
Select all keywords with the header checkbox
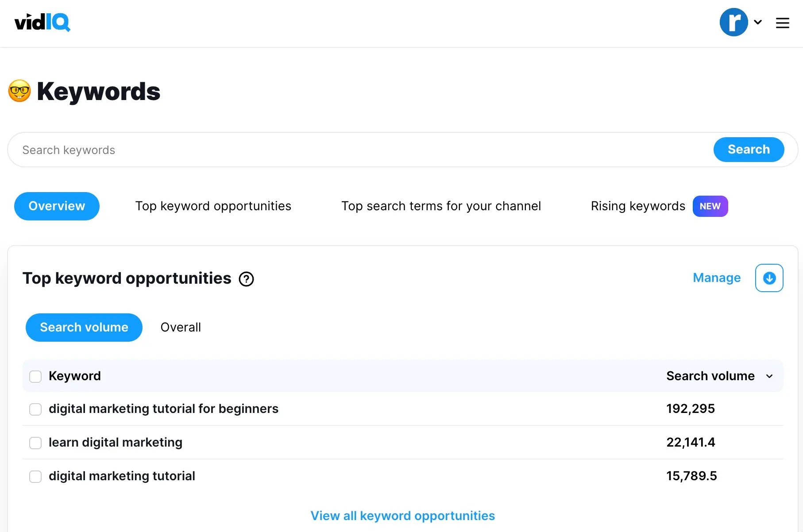(x=35, y=376)
